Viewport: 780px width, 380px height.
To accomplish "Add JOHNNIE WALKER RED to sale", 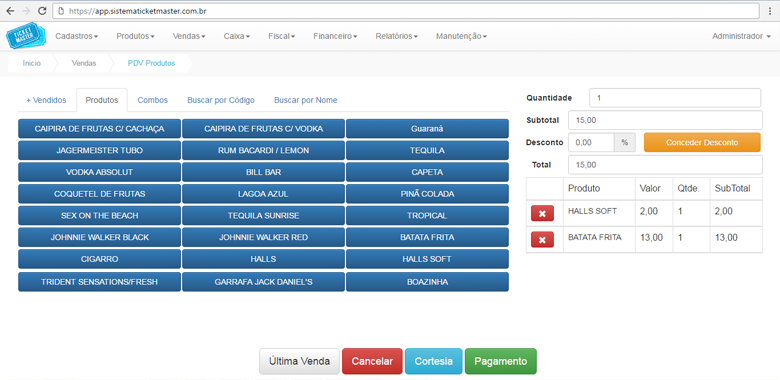I will (x=264, y=238).
